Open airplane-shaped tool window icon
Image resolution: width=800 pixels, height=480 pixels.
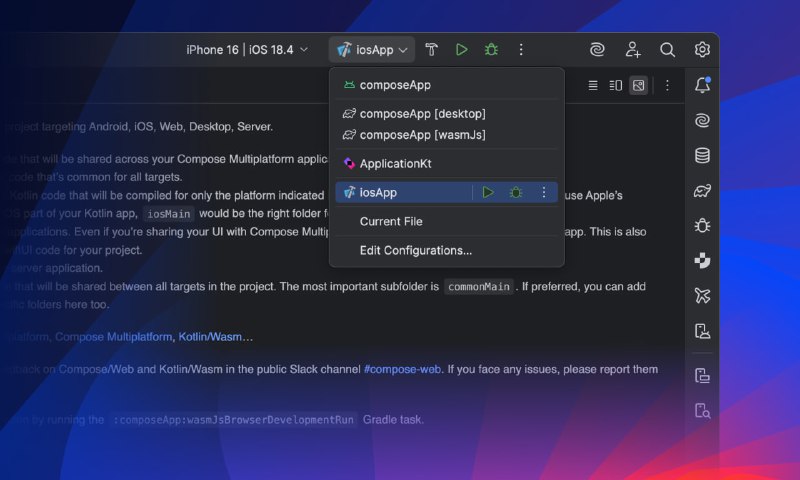coord(703,295)
